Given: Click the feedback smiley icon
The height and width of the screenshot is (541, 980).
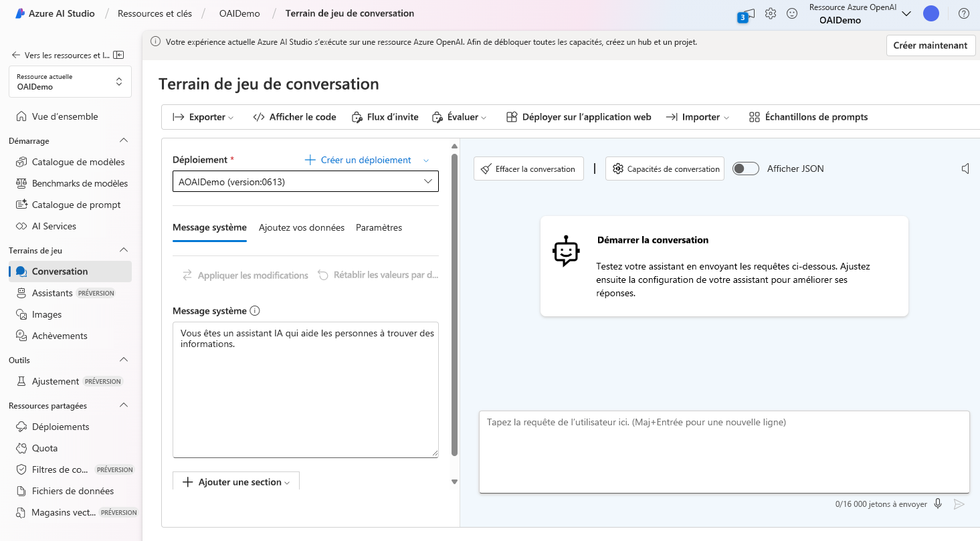Looking at the screenshot, I should [792, 13].
